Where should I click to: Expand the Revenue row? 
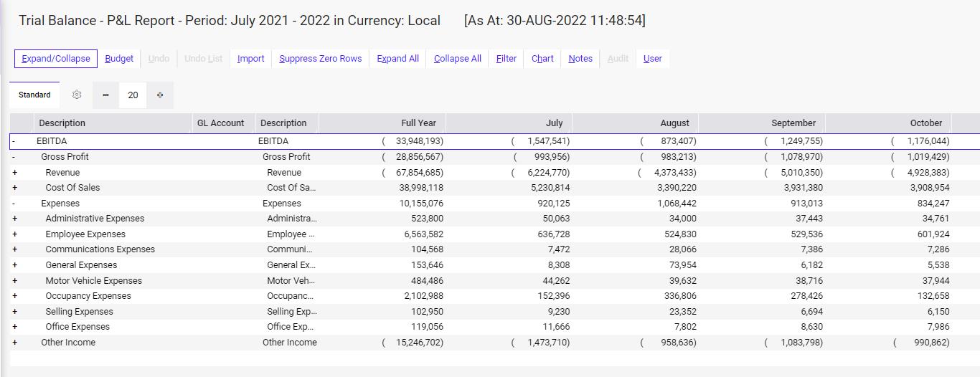pyautogui.click(x=14, y=173)
